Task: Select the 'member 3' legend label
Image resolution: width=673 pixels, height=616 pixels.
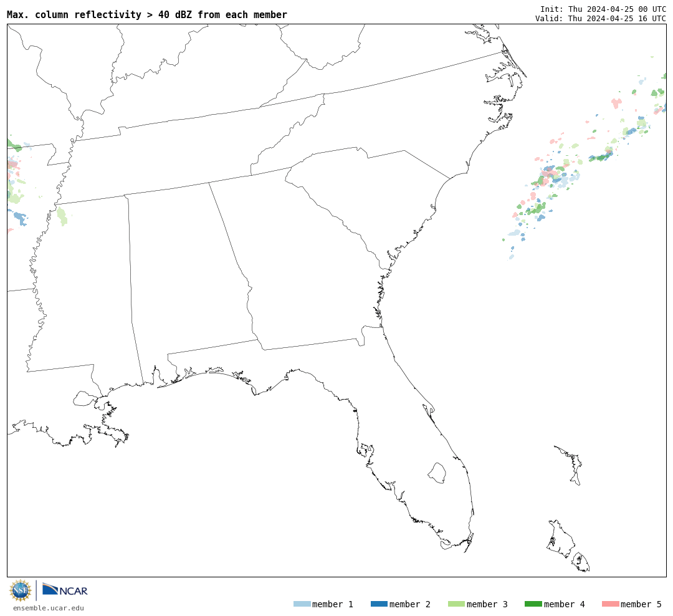Action: [x=487, y=604]
